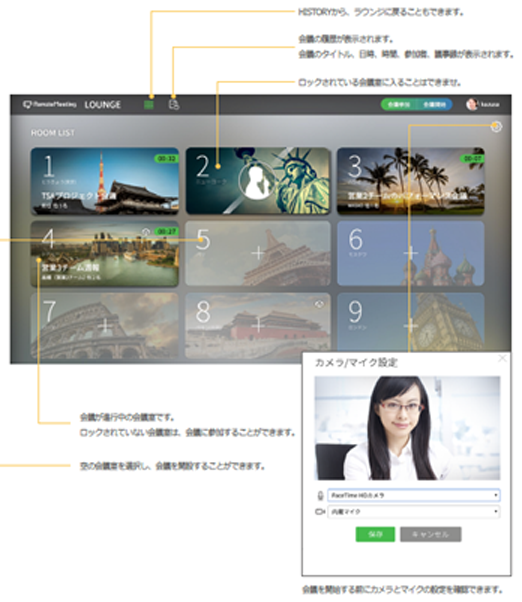Click the user profile avatar
Image resolution: width=522 pixels, height=602 pixels.
click(472, 104)
